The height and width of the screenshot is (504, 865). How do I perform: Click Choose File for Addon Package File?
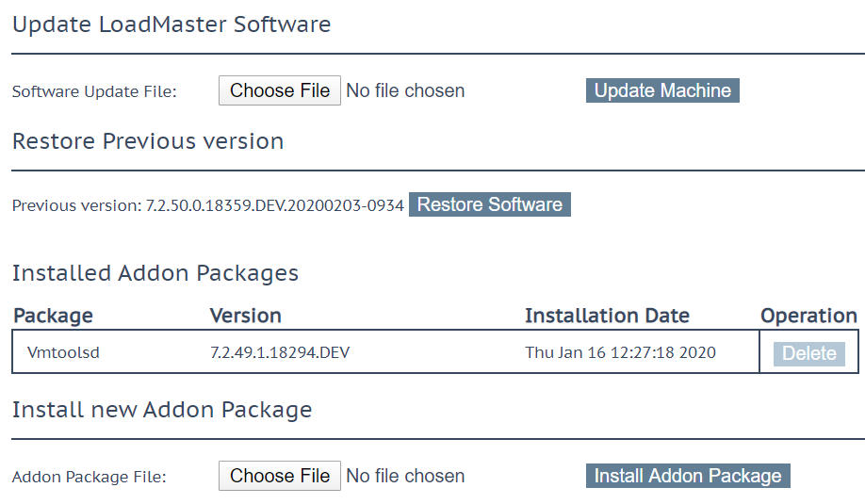click(280, 476)
